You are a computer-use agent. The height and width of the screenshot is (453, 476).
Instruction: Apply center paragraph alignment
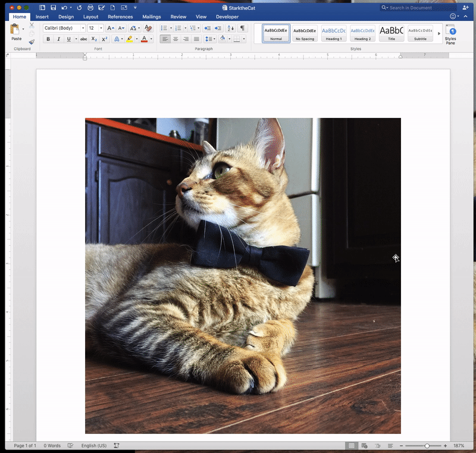[x=176, y=39]
